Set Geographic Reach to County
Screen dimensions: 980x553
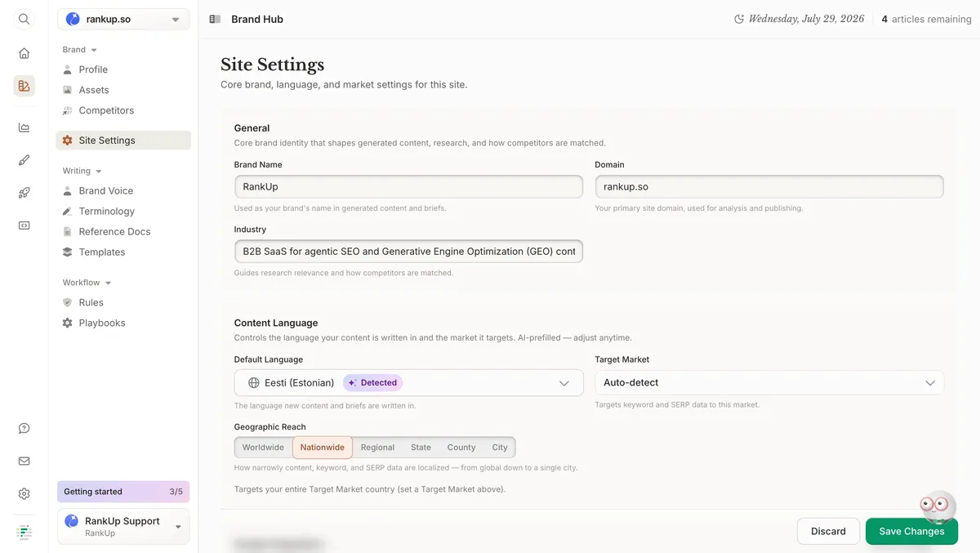click(461, 448)
